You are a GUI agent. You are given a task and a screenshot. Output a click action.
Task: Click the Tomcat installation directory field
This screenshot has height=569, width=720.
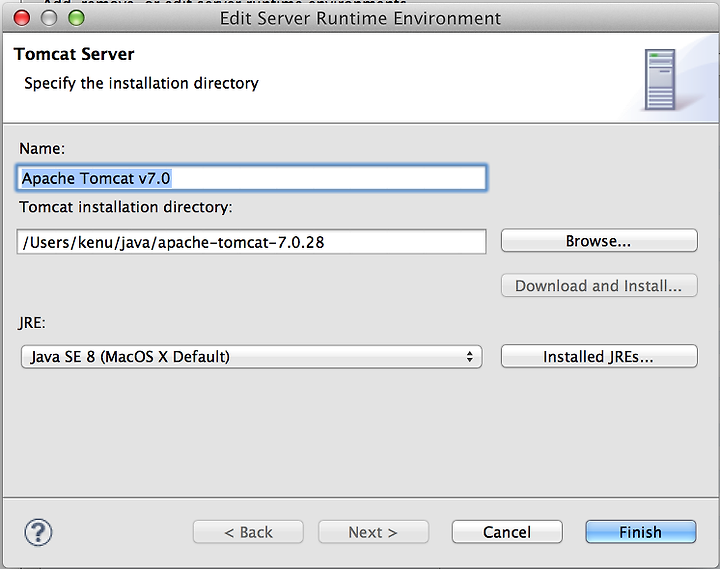[x=251, y=242]
